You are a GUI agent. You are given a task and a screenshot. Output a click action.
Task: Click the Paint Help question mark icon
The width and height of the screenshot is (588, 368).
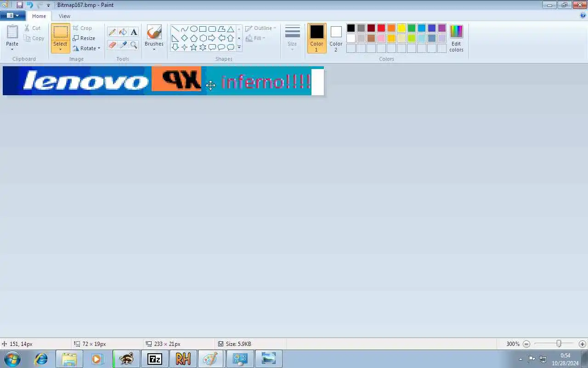coord(583,16)
